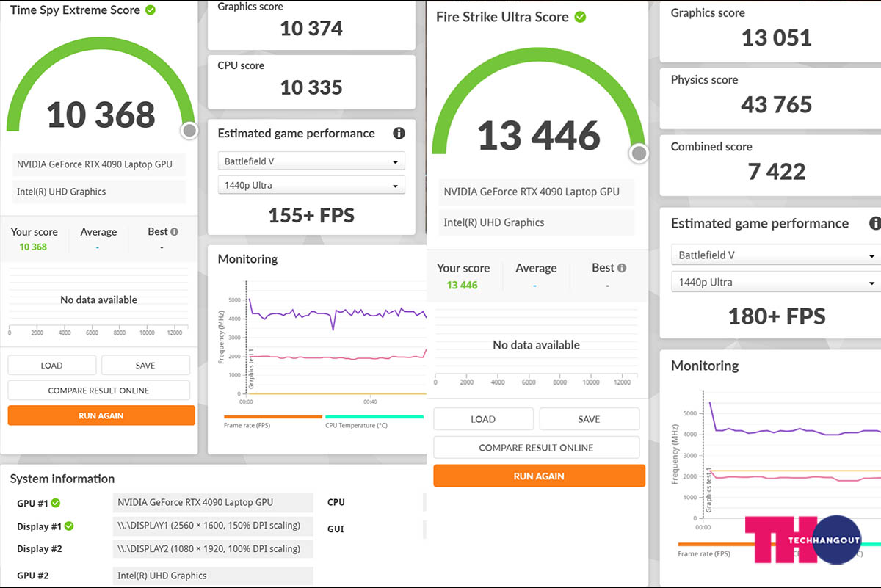Click the Physics score value 43 765
Viewport: 881px width, 588px height.
(x=777, y=105)
